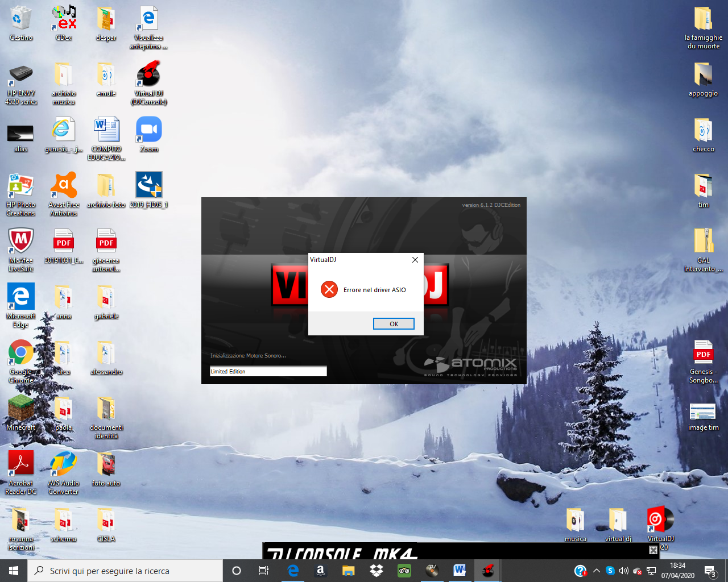
Task: Open the notification center
Action: click(x=710, y=571)
